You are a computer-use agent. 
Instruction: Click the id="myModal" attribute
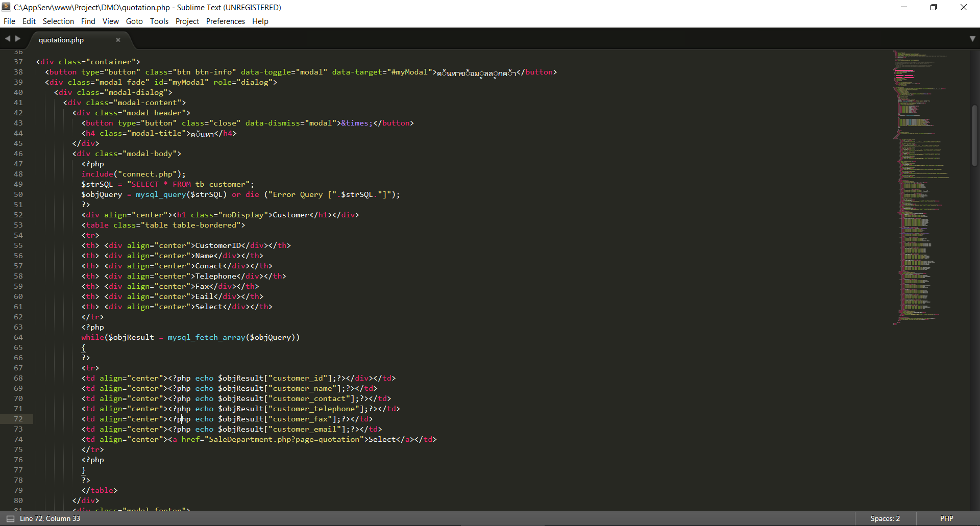pyautogui.click(x=181, y=82)
